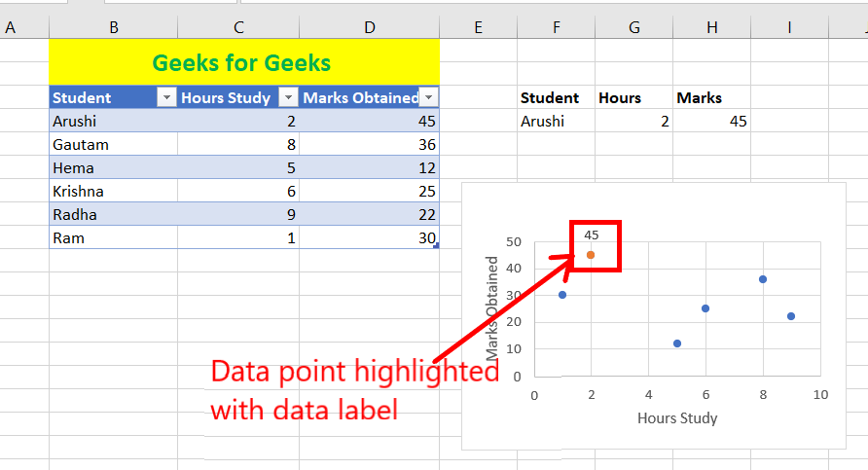Image resolution: width=868 pixels, height=470 pixels.
Task: Click the orange highlighted data point
Action: pyautogui.click(x=591, y=255)
